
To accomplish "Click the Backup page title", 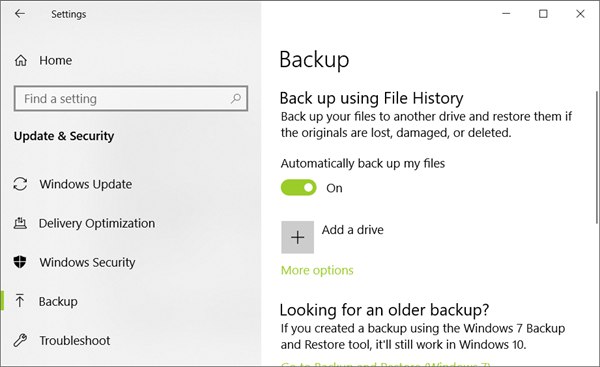I will (314, 60).
